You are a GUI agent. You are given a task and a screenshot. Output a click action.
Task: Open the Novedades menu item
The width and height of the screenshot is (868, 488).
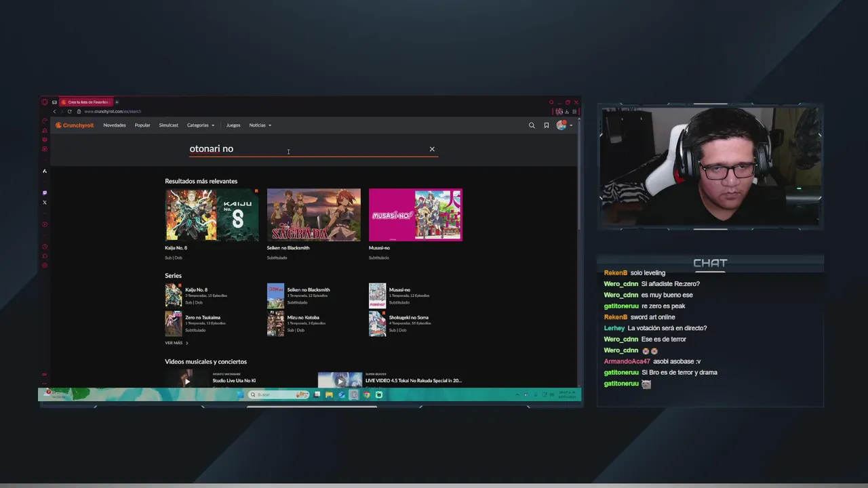pyautogui.click(x=115, y=125)
